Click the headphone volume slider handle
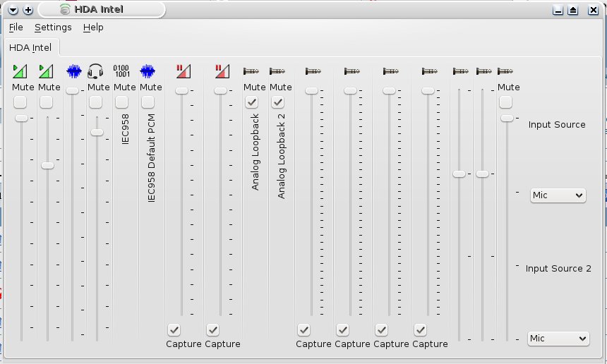Image resolution: width=607 pixels, height=364 pixels. pos(97,133)
